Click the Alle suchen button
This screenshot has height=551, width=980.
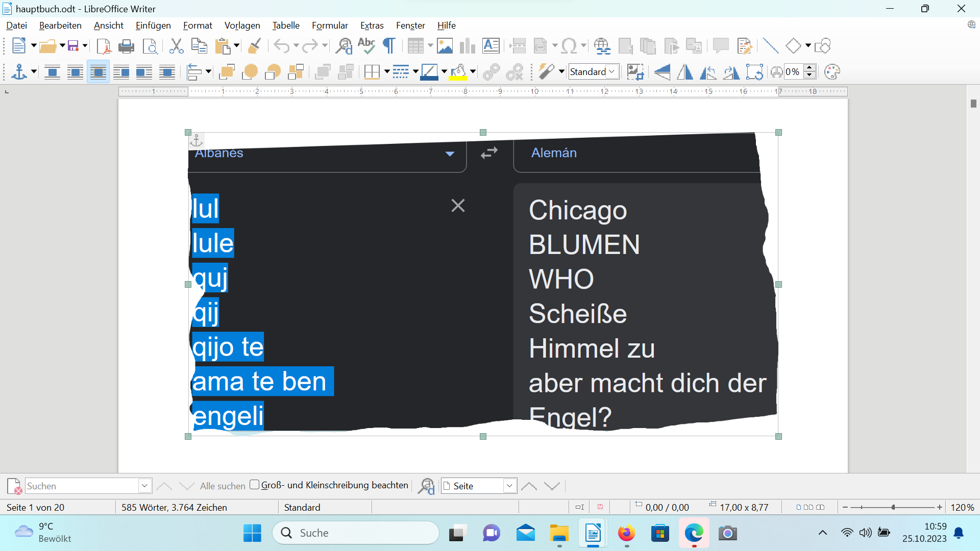pyautogui.click(x=222, y=486)
